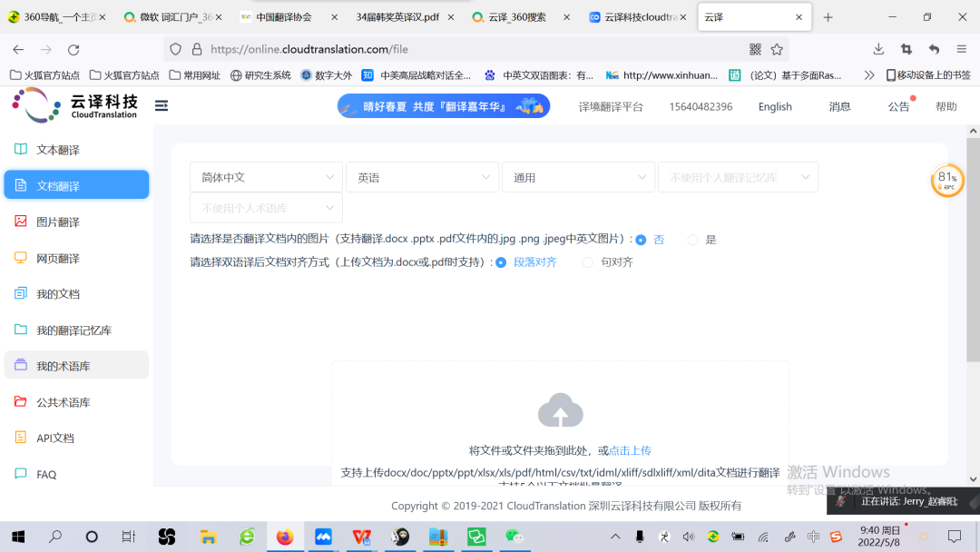The width and height of the screenshot is (980, 552).
Task: Click the shield tracking protection icon
Action: click(176, 49)
